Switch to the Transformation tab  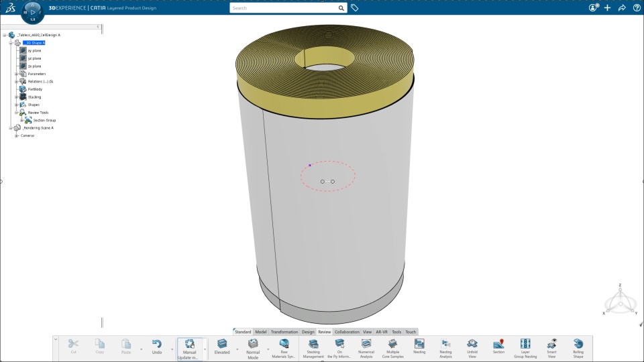point(284,332)
